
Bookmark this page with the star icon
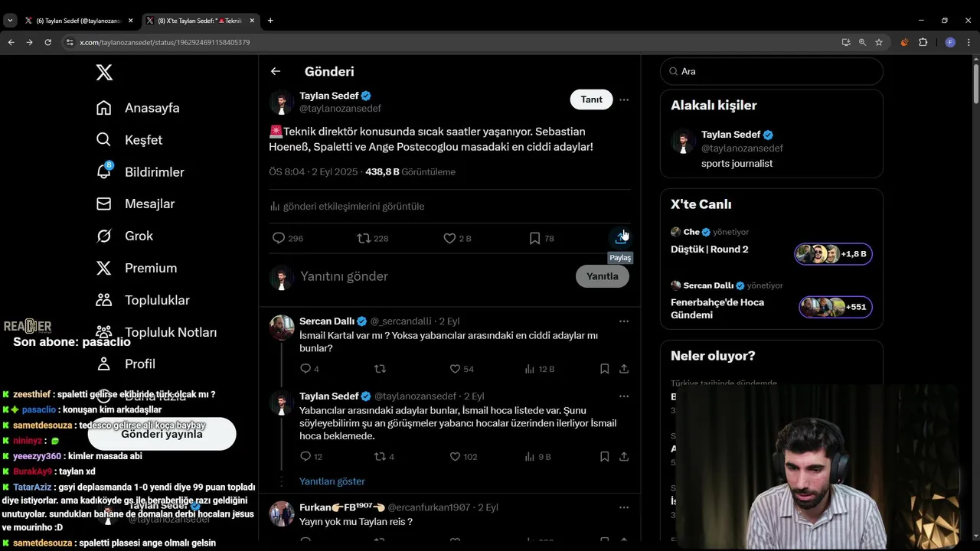point(879,42)
